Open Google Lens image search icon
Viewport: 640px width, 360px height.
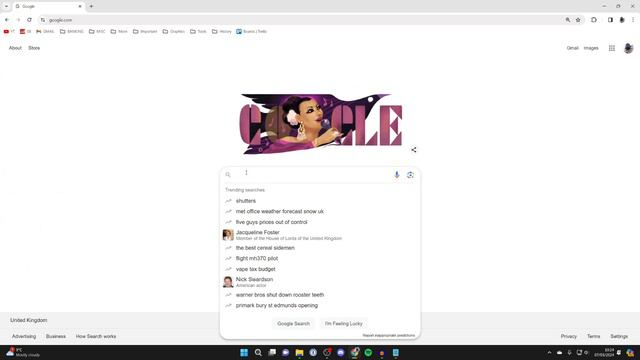click(410, 175)
